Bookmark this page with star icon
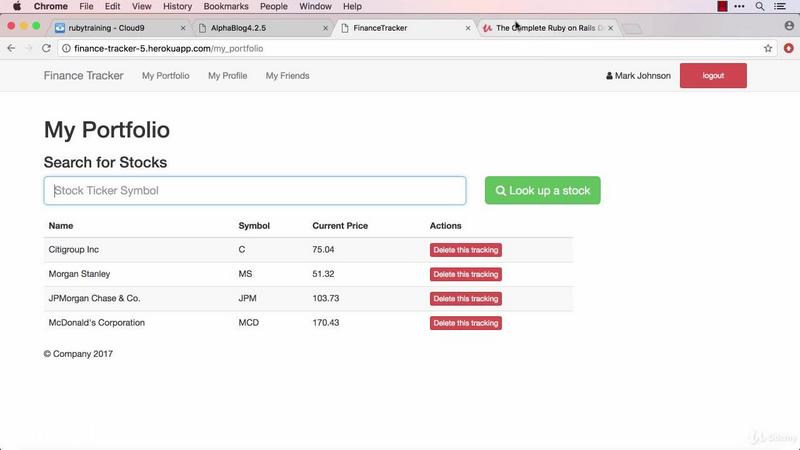 [x=768, y=48]
